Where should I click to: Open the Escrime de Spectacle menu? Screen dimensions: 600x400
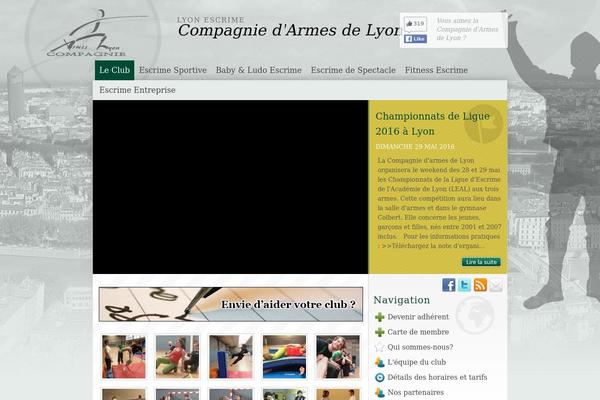pos(353,70)
